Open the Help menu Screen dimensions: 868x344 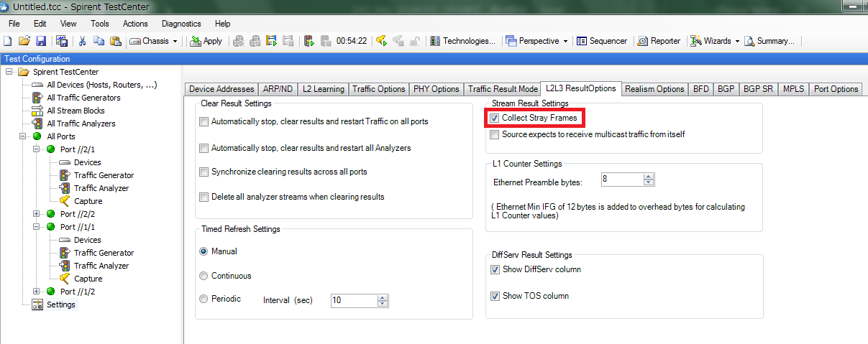click(223, 24)
